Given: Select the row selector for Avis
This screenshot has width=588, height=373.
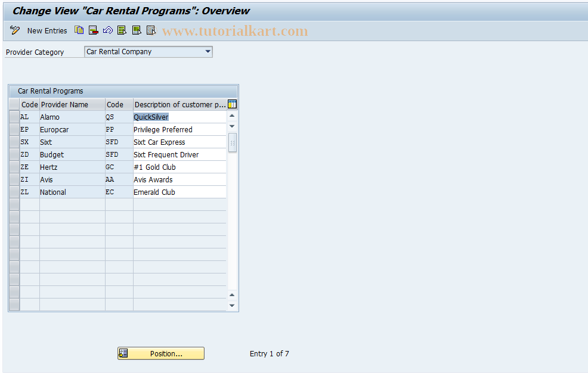Looking at the screenshot, I should coord(14,179).
